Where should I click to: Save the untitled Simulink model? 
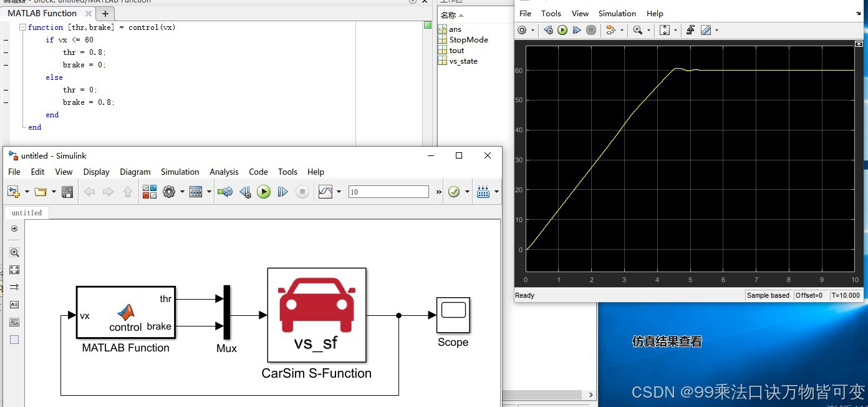point(67,192)
